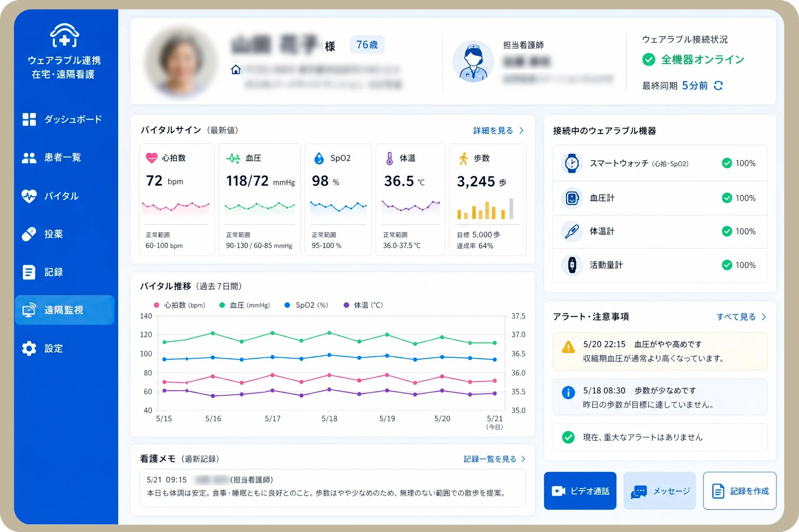Click the 活動量計 device icon
This screenshot has height=532, width=799.
(572, 265)
